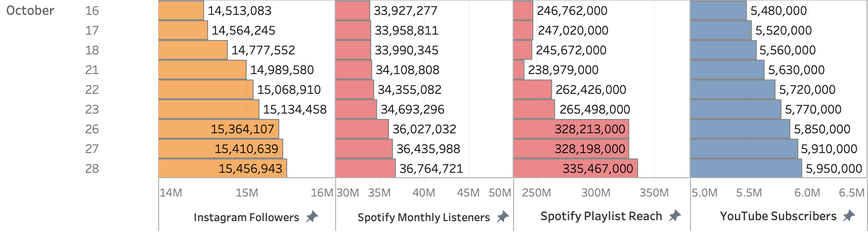Select the Spotify Playlist Reach axis title
This screenshot has width=868, height=232.
tap(601, 216)
